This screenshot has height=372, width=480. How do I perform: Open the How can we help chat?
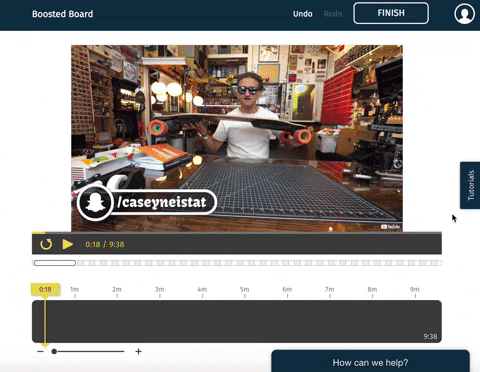370,362
